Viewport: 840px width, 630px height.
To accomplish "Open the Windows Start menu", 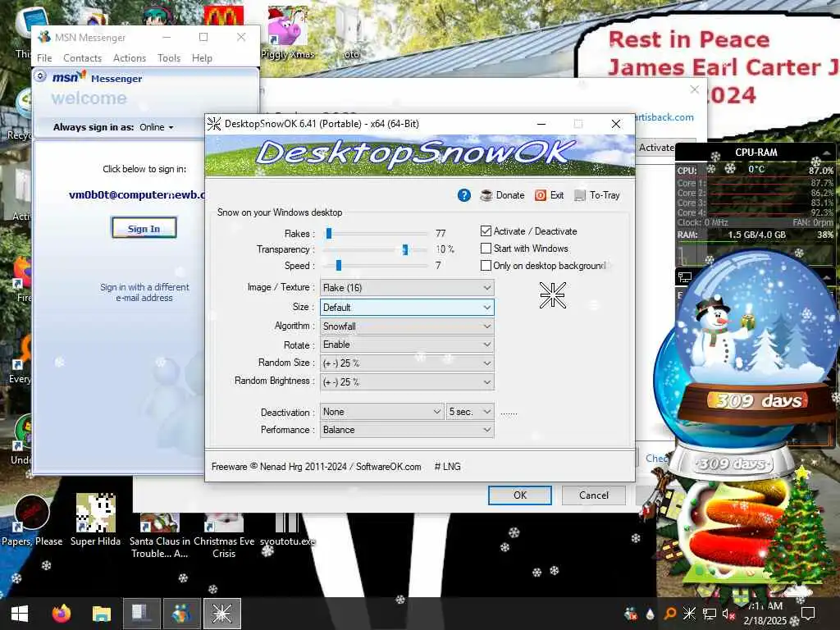I will click(x=20, y=614).
